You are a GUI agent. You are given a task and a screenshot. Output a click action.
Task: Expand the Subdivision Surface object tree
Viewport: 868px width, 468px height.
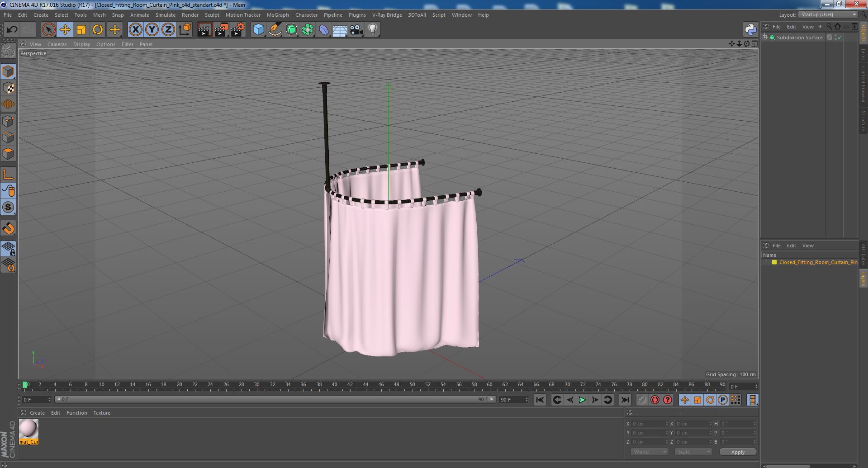tap(765, 38)
